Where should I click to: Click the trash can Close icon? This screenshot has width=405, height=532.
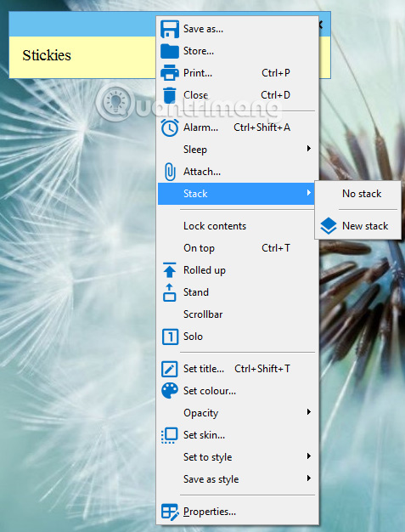pyautogui.click(x=170, y=95)
